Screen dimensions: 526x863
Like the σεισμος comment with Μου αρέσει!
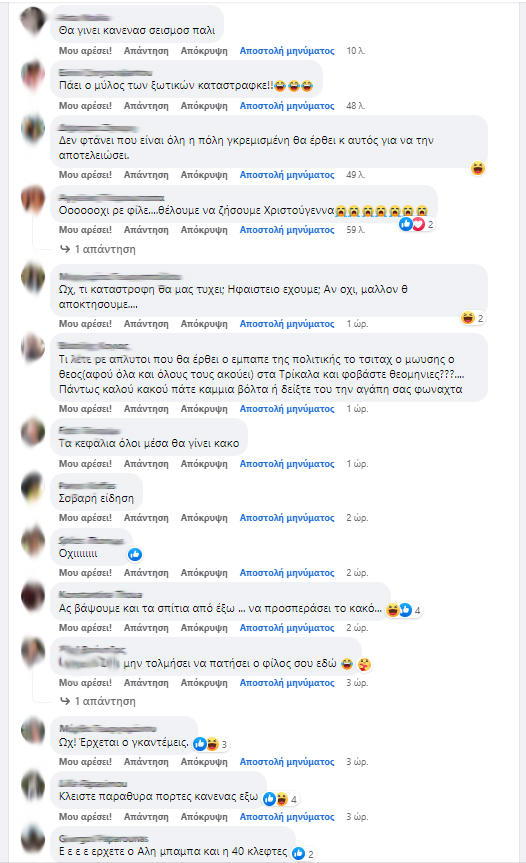[x=85, y=51]
